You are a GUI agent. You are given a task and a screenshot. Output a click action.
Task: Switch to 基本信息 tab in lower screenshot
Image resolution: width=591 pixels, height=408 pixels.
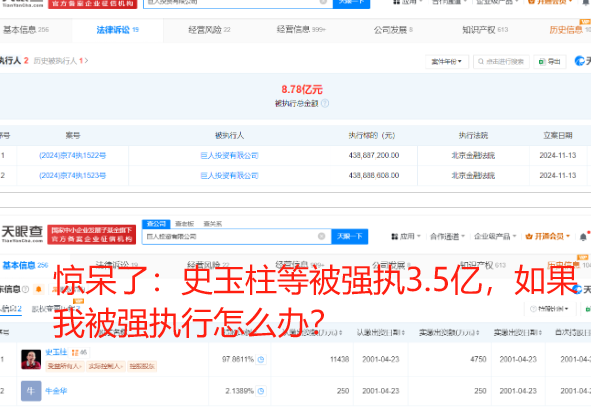(x=25, y=265)
